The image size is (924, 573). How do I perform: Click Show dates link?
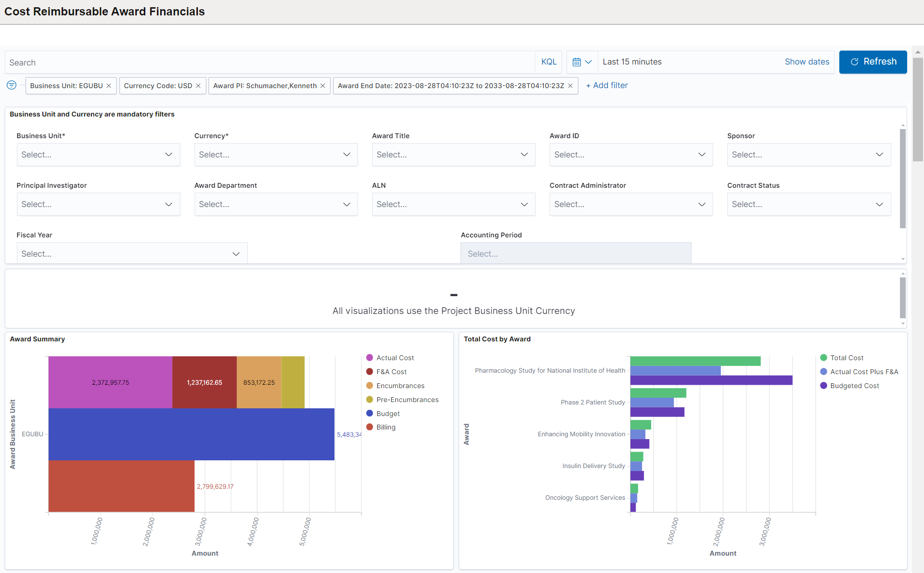807,62
